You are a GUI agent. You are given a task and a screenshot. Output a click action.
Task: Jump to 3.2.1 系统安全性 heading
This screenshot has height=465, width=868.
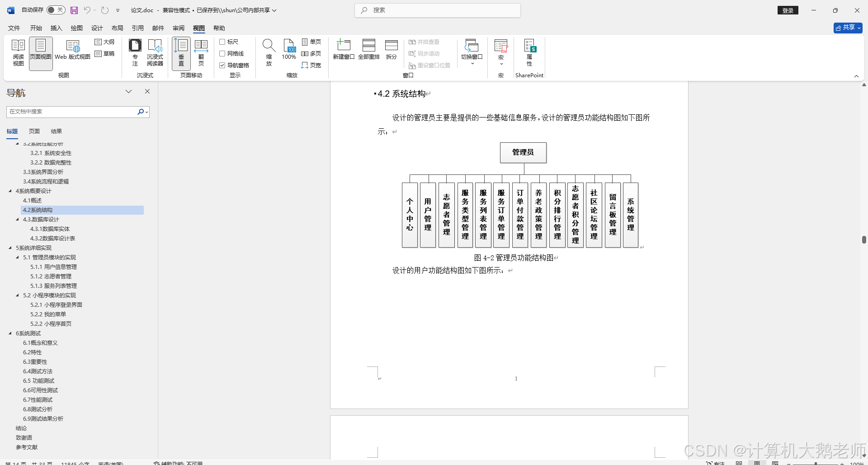pos(51,153)
